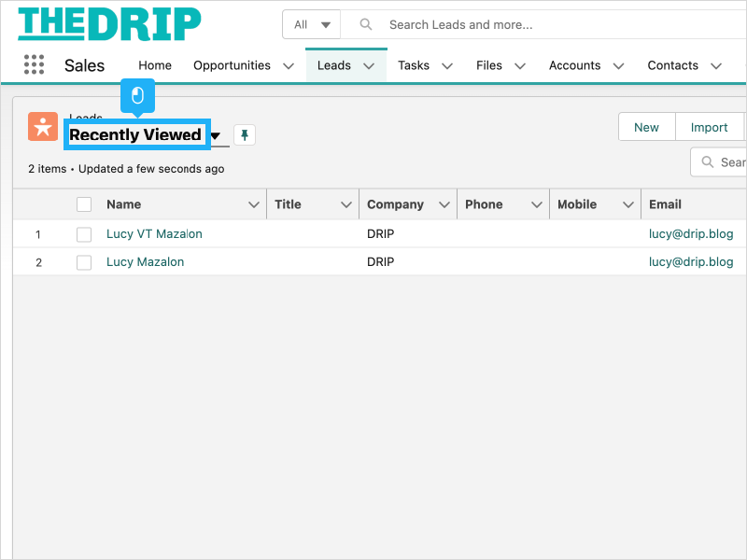Click DRIP company cell for Lucy VT Mazalon
The image size is (747, 560).
point(381,234)
